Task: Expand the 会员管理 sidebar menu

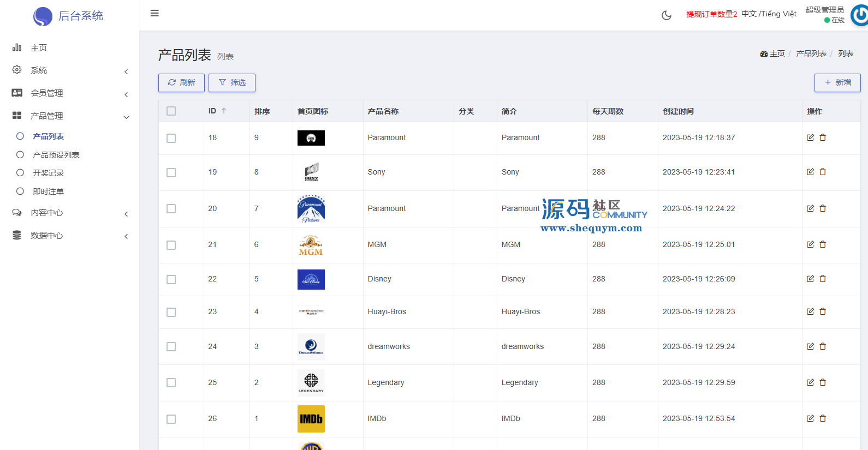Action: click(70, 93)
